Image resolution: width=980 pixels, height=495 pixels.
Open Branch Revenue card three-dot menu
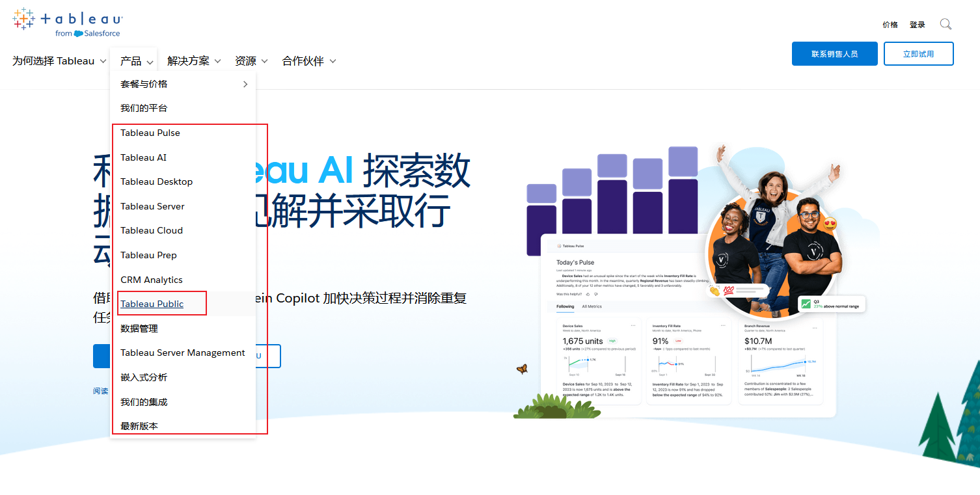click(x=815, y=328)
